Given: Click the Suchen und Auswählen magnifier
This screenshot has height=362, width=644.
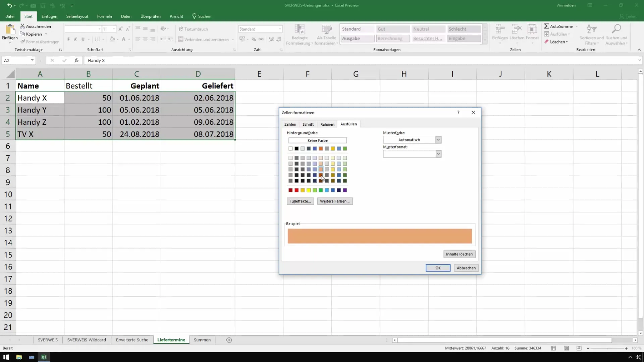Looking at the screenshot, I should [616, 29].
